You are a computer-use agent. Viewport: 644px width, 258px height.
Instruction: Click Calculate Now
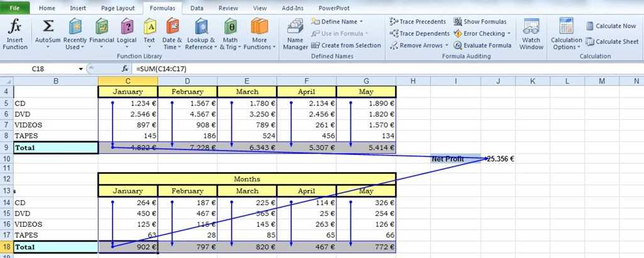[611, 26]
